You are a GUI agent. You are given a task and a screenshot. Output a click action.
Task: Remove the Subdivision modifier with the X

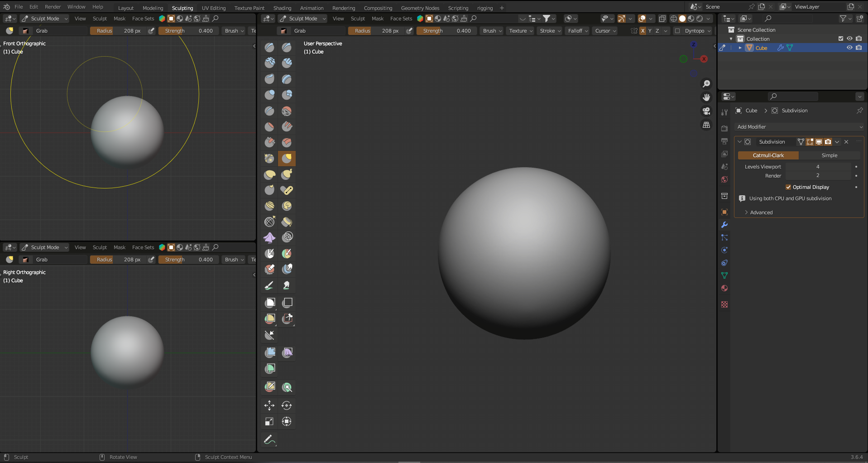pyautogui.click(x=845, y=142)
